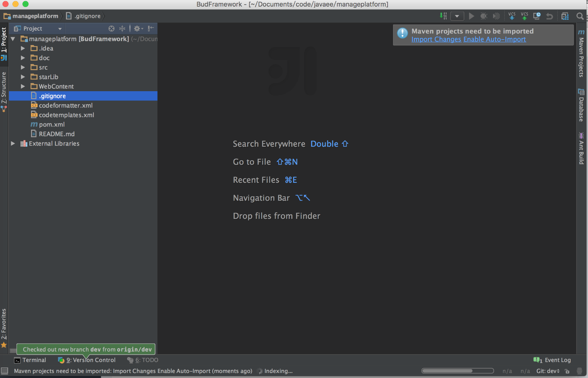Image resolution: width=588 pixels, height=378 pixels.
Task: Select README.md in project tree
Action: click(83, 134)
